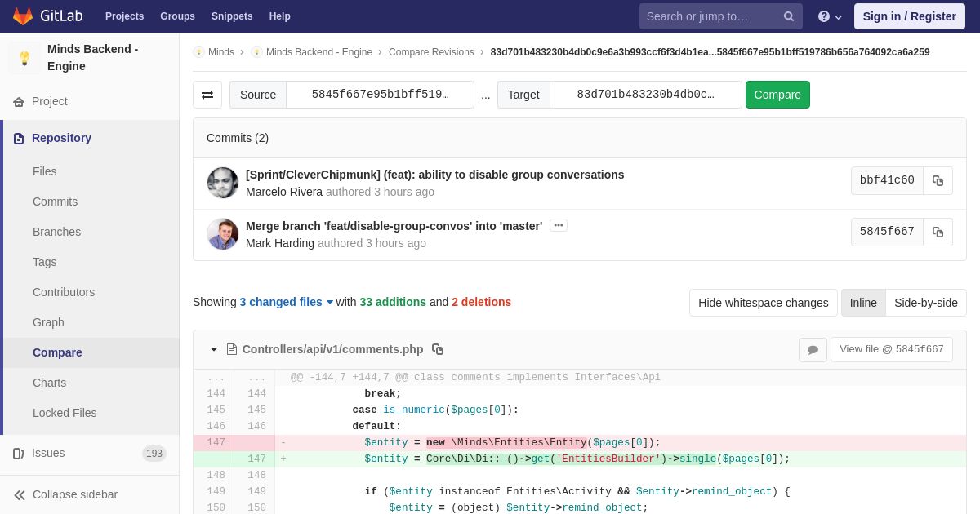Image resolution: width=980 pixels, height=514 pixels.
Task: Click the GitLab logo icon
Action: point(23,16)
